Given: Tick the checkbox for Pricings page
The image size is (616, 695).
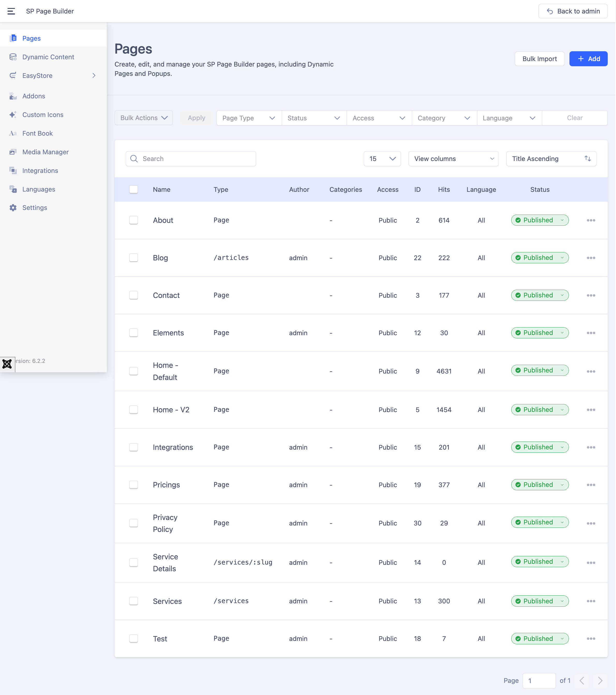Looking at the screenshot, I should (x=133, y=485).
